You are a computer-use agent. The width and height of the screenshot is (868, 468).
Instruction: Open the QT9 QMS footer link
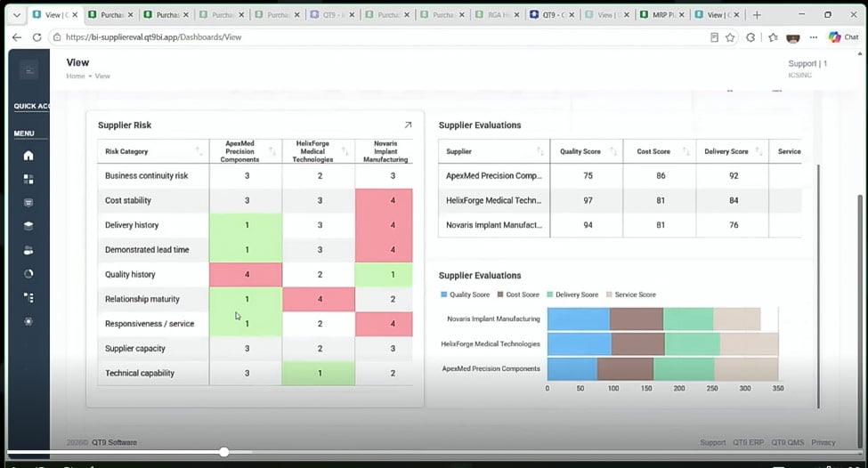pyautogui.click(x=788, y=442)
